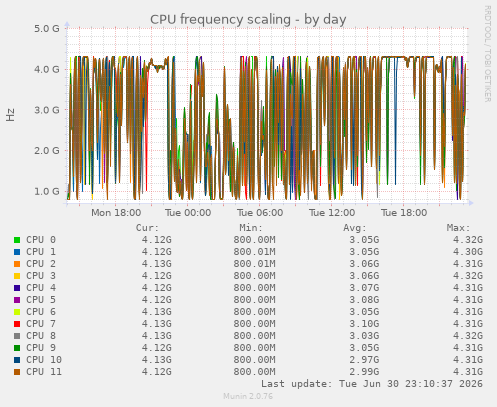Screen dimensions: 497x407
Task: Click the 'CPU 4' legend label
Action: pos(41,288)
